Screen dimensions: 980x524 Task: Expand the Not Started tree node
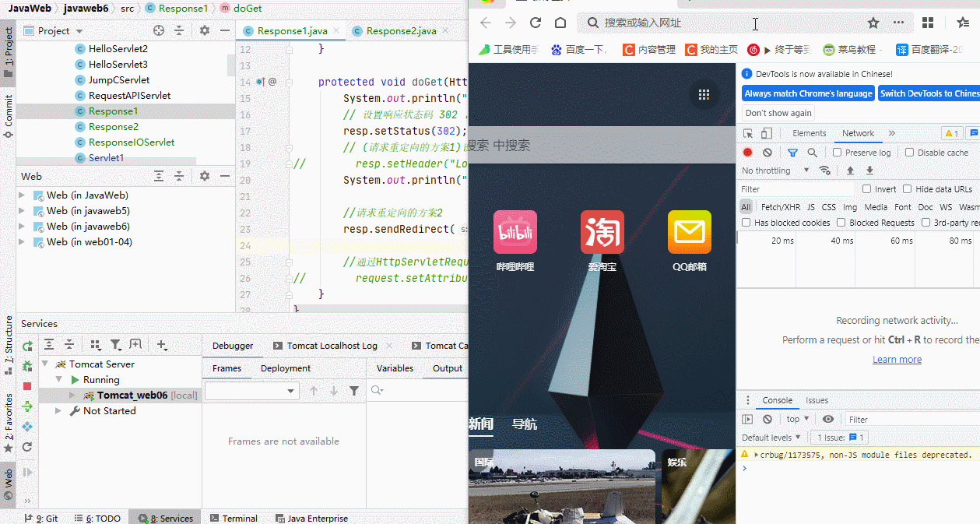pos(58,410)
